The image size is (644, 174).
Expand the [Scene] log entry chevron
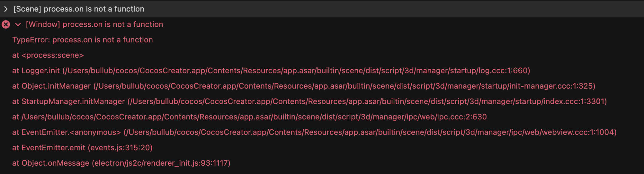6,9
